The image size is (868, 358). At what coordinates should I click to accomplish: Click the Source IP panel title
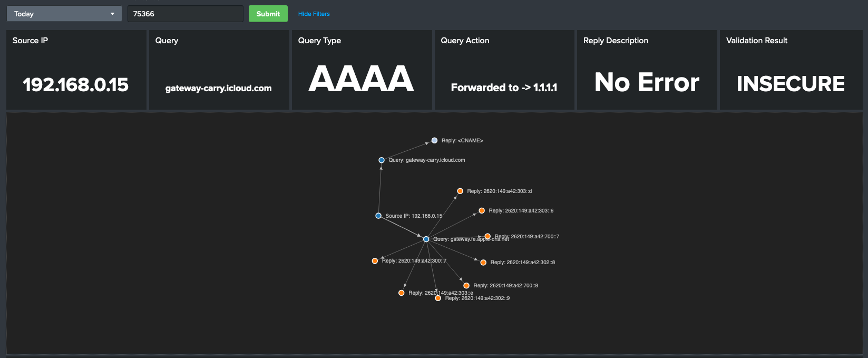30,41
